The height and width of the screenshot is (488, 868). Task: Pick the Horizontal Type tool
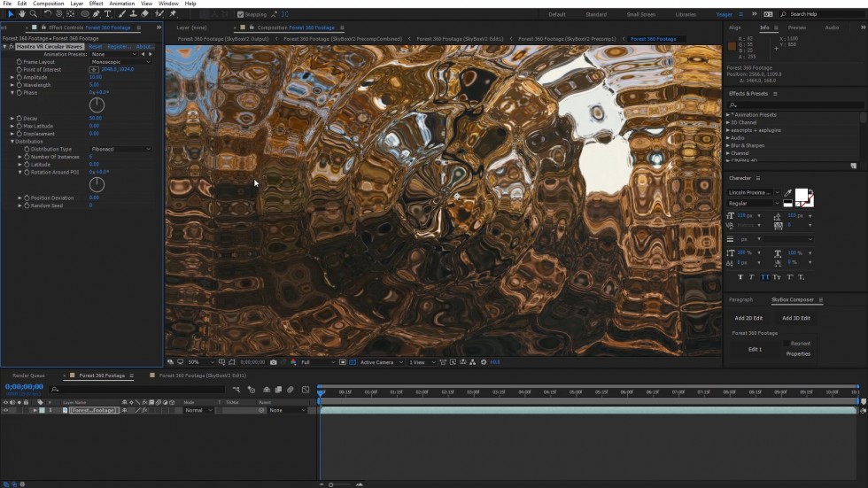[x=108, y=14]
